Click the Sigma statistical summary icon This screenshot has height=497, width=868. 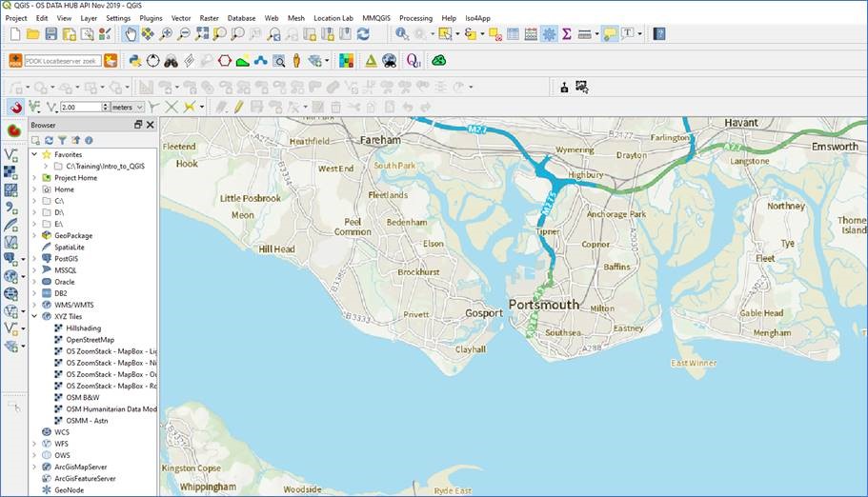click(567, 34)
